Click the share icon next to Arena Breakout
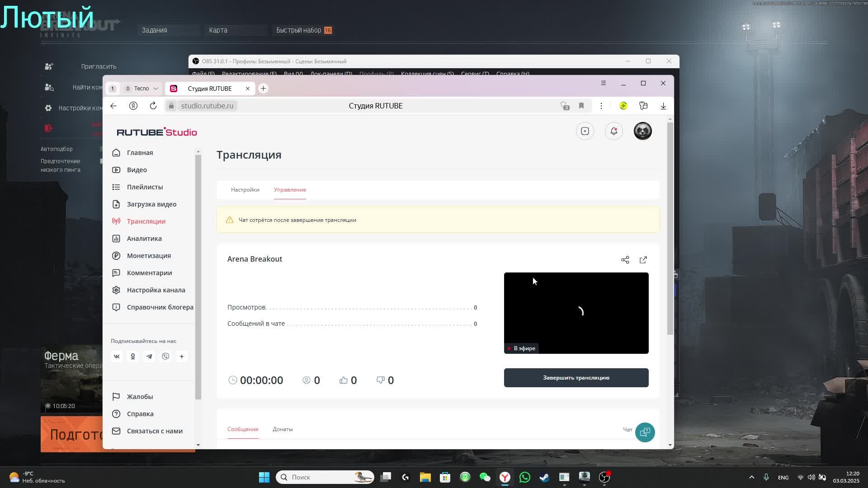 click(x=625, y=260)
